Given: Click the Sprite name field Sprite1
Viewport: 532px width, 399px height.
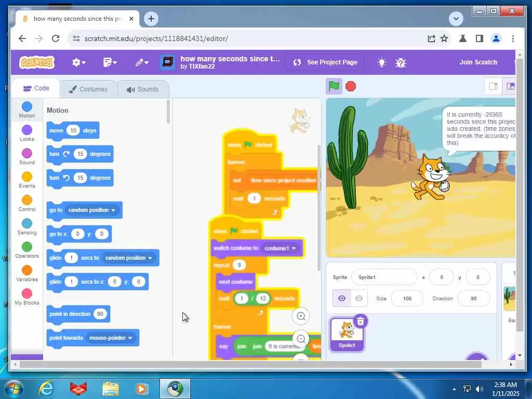Looking at the screenshot, I should tap(384, 277).
